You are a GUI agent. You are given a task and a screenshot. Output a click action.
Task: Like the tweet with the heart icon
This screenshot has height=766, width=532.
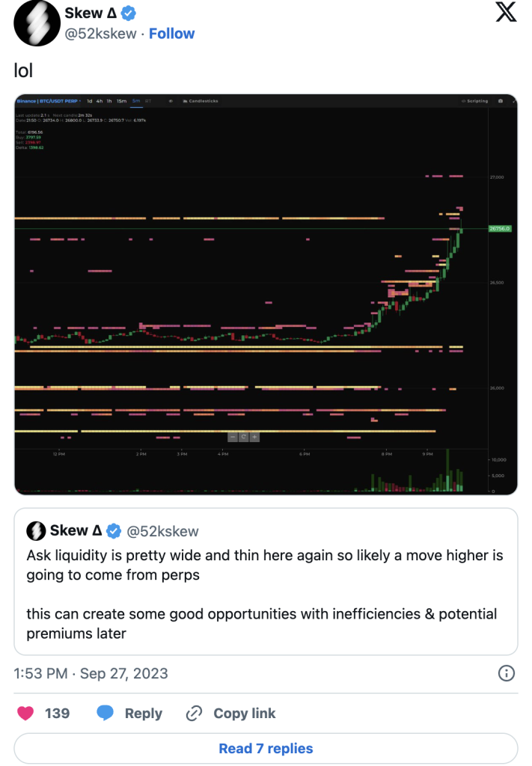(26, 713)
